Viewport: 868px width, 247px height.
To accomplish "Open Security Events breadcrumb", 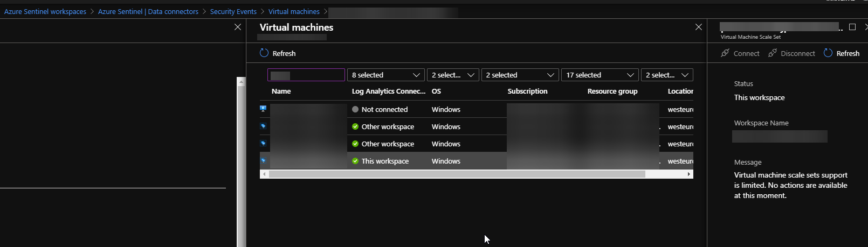I will (x=233, y=11).
